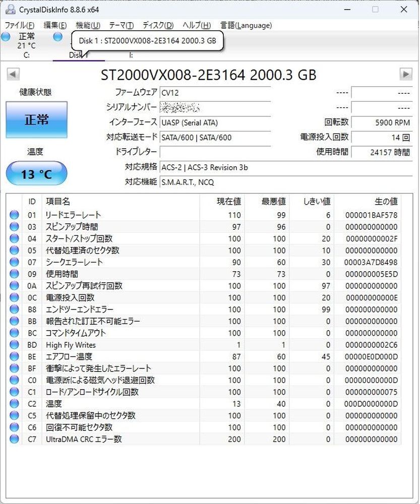Image resolution: width=420 pixels, height=504 pixels.
Task: Select raw value 00000E0D000D
Action: [371, 356]
